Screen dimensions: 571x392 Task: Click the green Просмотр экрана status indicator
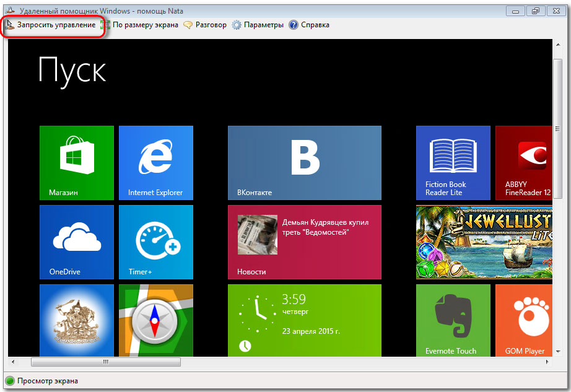[10, 381]
